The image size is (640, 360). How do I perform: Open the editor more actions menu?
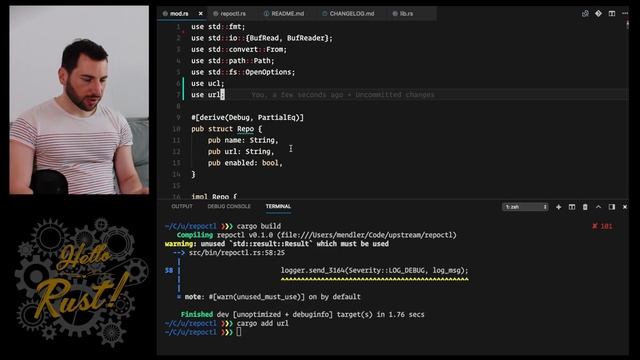(x=625, y=13)
